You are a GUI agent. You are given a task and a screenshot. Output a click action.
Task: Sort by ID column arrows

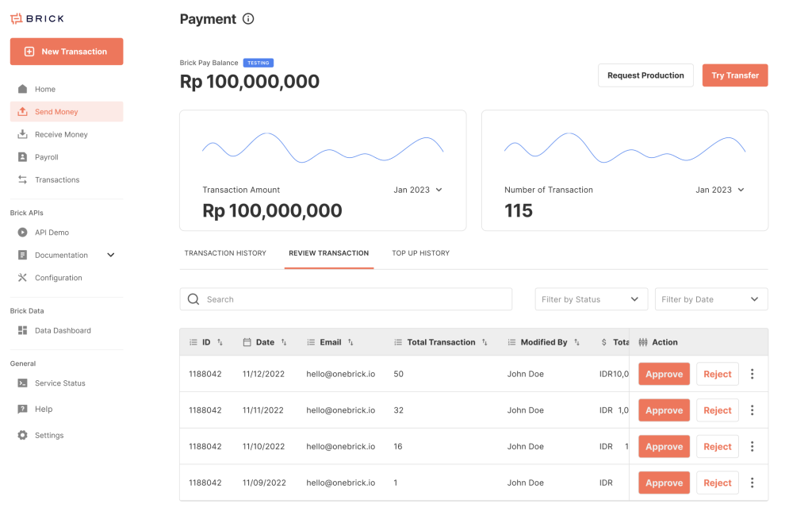220,342
